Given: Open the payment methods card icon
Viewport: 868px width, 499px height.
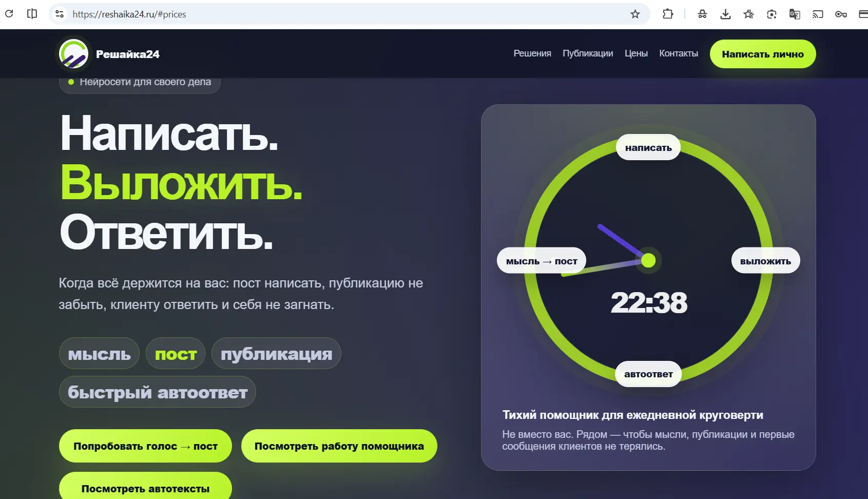Looking at the screenshot, I should pos(863,14).
